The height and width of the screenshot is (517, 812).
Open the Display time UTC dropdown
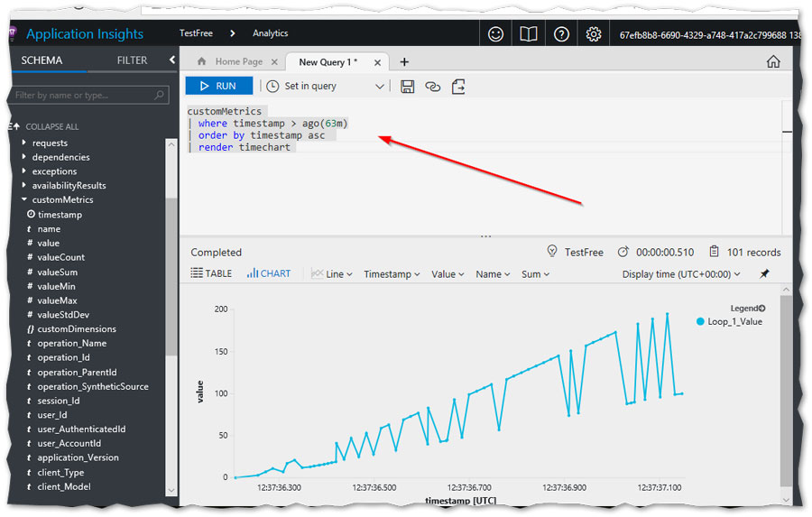681,274
